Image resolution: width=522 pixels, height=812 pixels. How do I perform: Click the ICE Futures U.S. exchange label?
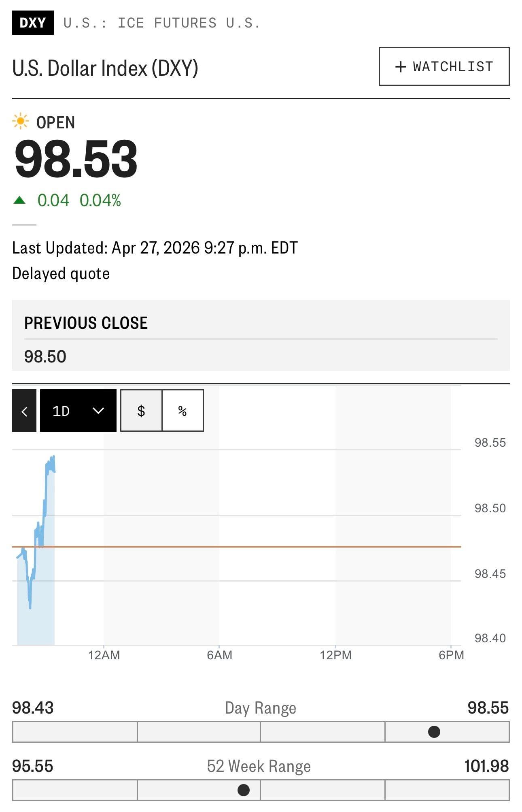(x=161, y=23)
